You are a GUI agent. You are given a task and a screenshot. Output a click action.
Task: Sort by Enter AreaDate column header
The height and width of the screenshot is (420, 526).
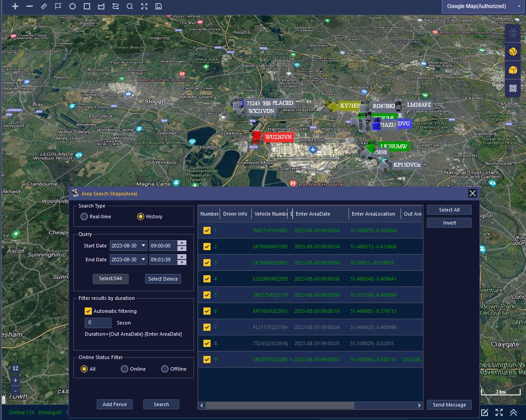[x=319, y=214]
